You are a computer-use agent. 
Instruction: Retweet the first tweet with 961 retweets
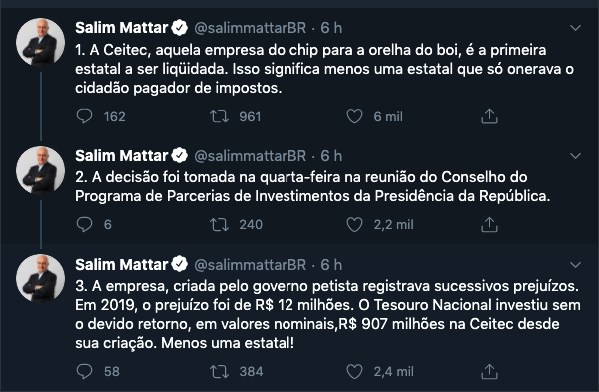tap(219, 116)
